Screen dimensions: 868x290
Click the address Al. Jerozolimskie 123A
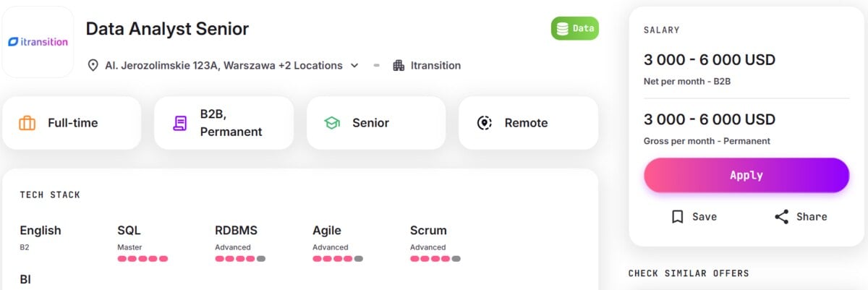(163, 65)
